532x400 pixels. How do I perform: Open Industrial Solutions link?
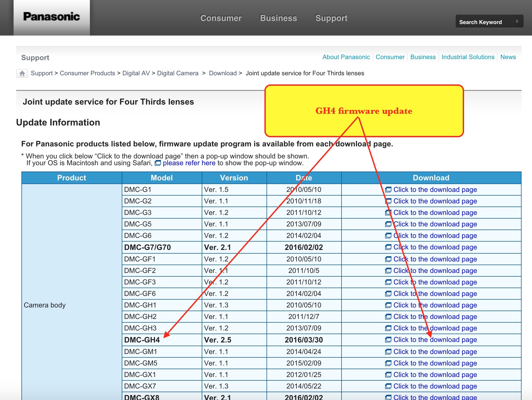coord(468,57)
